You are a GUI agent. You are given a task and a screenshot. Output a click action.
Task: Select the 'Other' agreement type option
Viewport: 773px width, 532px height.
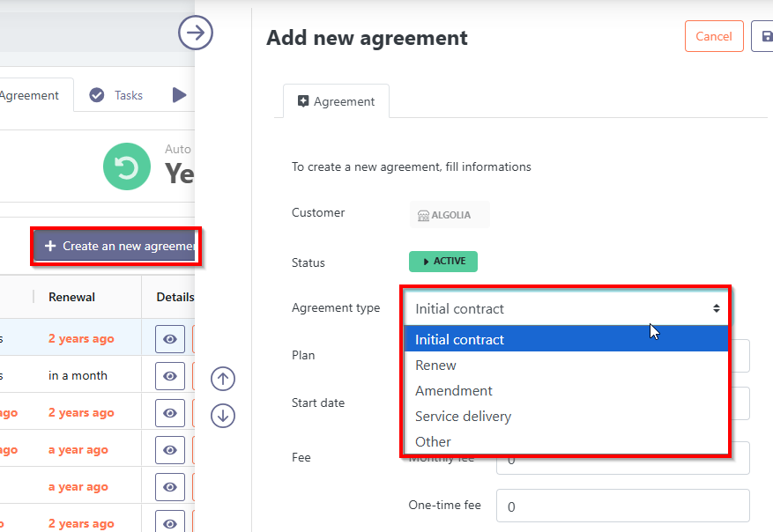tap(433, 441)
